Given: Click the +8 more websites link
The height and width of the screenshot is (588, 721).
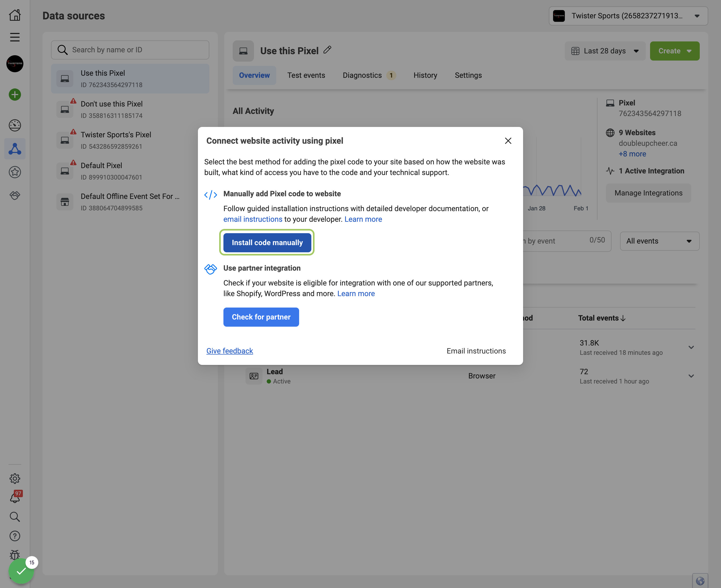Looking at the screenshot, I should [x=632, y=154].
